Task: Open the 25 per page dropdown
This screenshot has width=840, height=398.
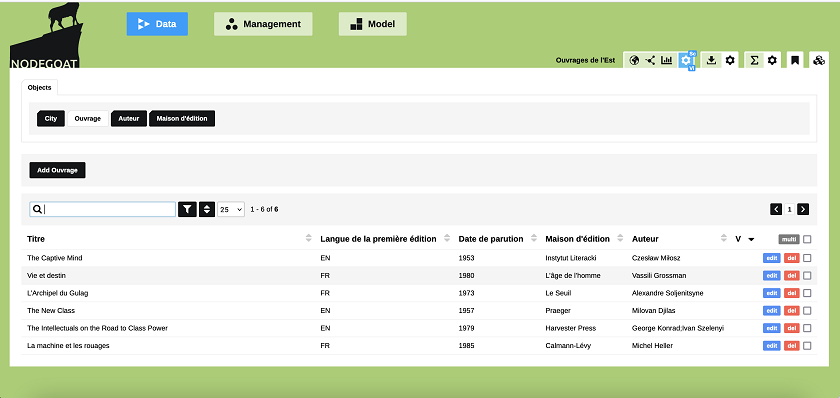Action: tap(231, 209)
